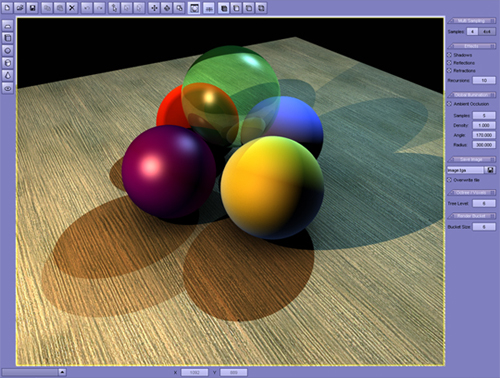The image size is (500, 378).
Task: Select the pointer selection tool icon
Action: 114,8
